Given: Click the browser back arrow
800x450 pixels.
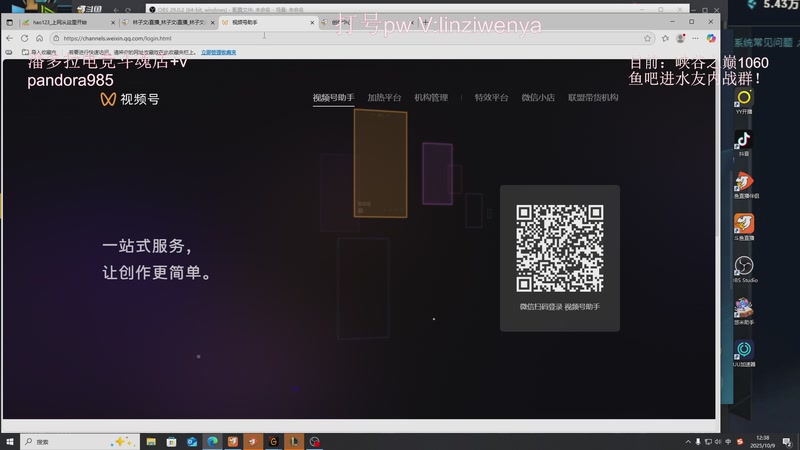Looking at the screenshot, I should tap(10, 38).
